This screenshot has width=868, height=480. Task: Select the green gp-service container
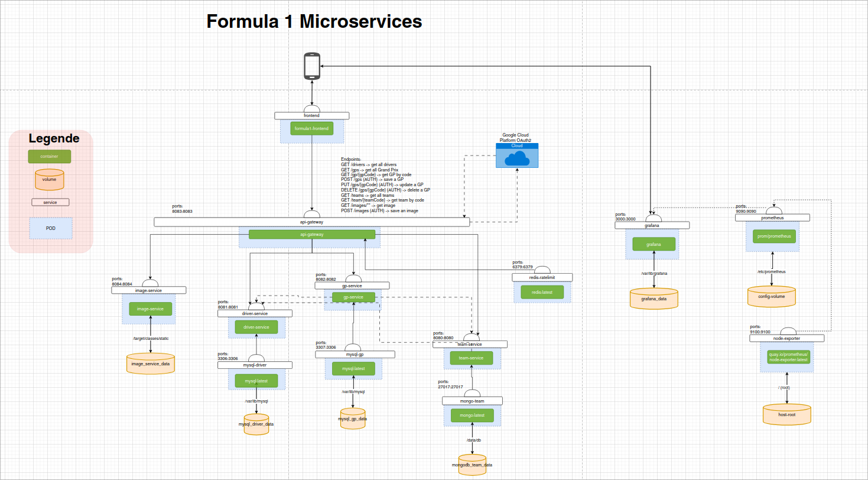353,297
